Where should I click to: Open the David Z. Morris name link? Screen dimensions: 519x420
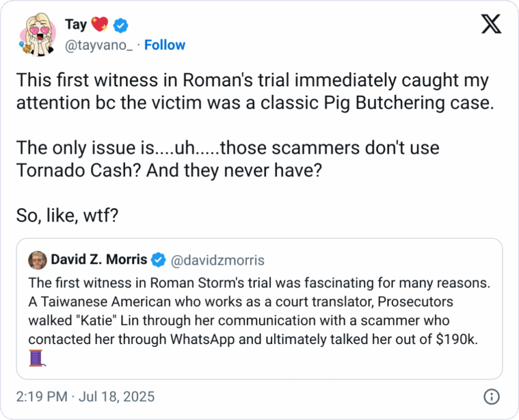[99, 260]
